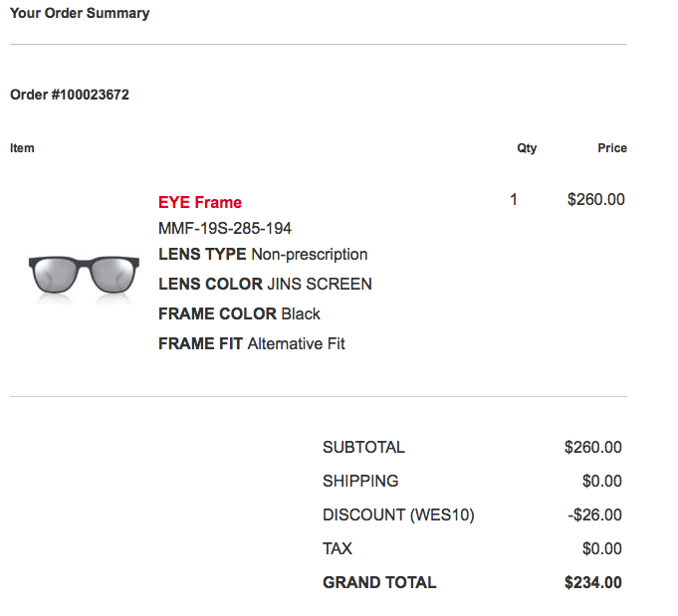Open the EYE Frame product link

[x=200, y=202]
